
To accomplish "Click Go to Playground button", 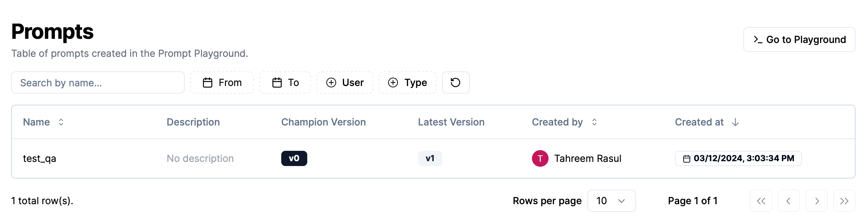I will click(x=799, y=40).
